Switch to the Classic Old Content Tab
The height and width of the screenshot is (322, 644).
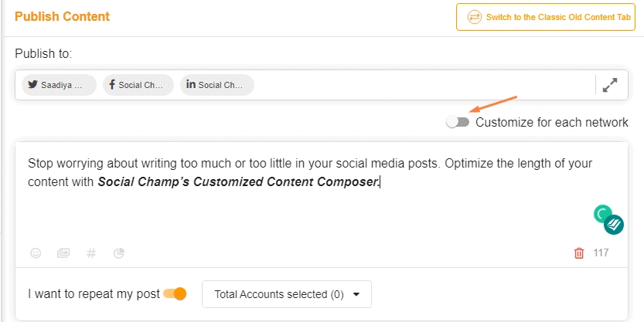(550, 17)
